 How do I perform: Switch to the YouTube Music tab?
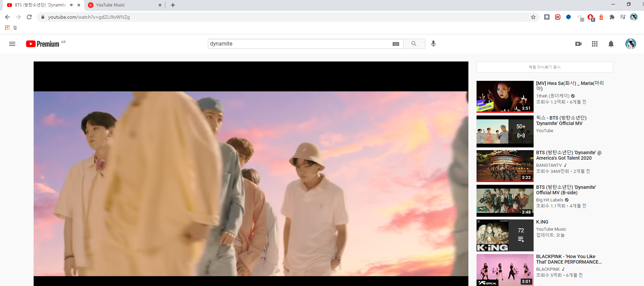[124, 5]
